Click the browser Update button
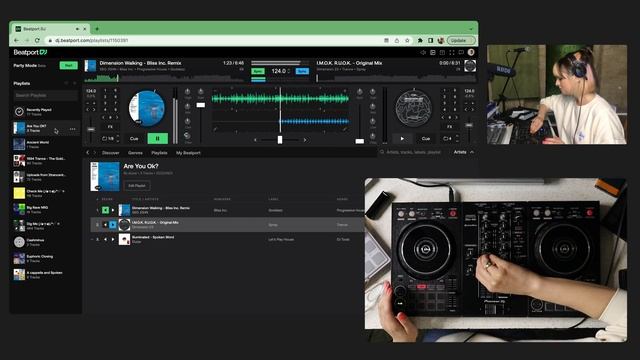Viewport: 640px width, 360px height. coord(461,40)
